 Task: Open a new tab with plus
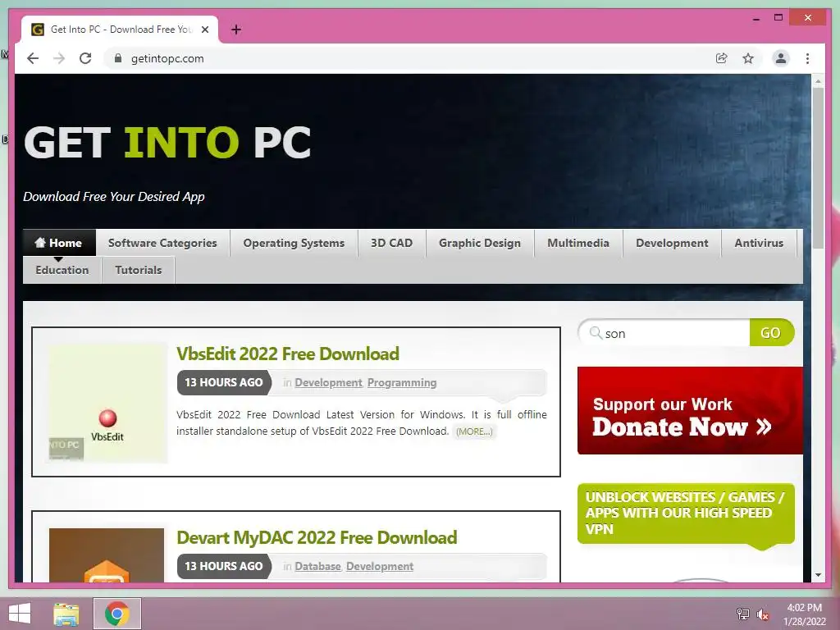point(235,30)
